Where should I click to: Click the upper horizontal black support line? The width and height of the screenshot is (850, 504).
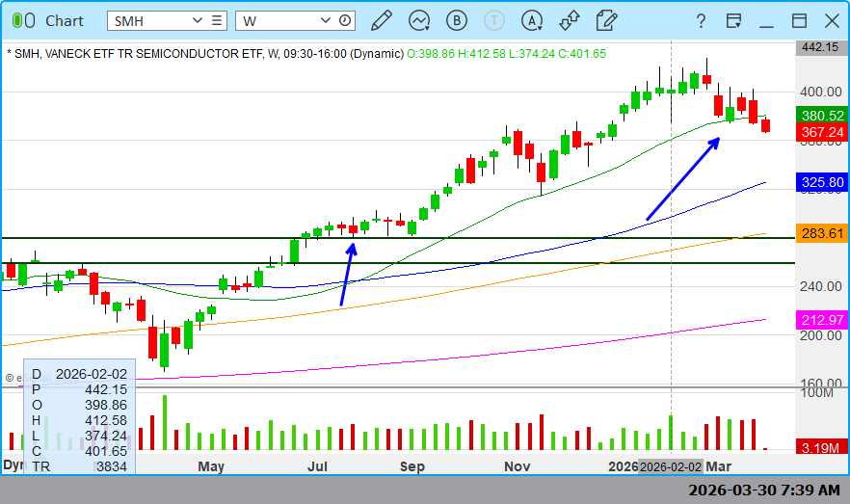398,238
